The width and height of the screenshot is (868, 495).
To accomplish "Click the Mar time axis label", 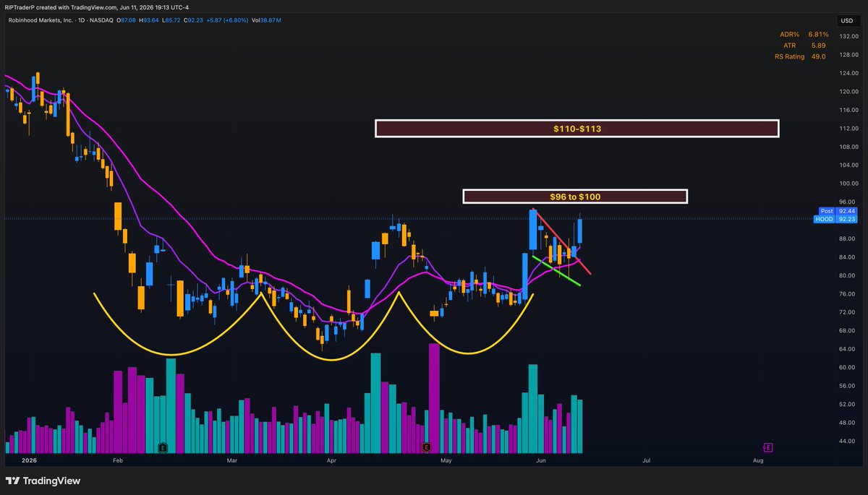I will 232,460.
